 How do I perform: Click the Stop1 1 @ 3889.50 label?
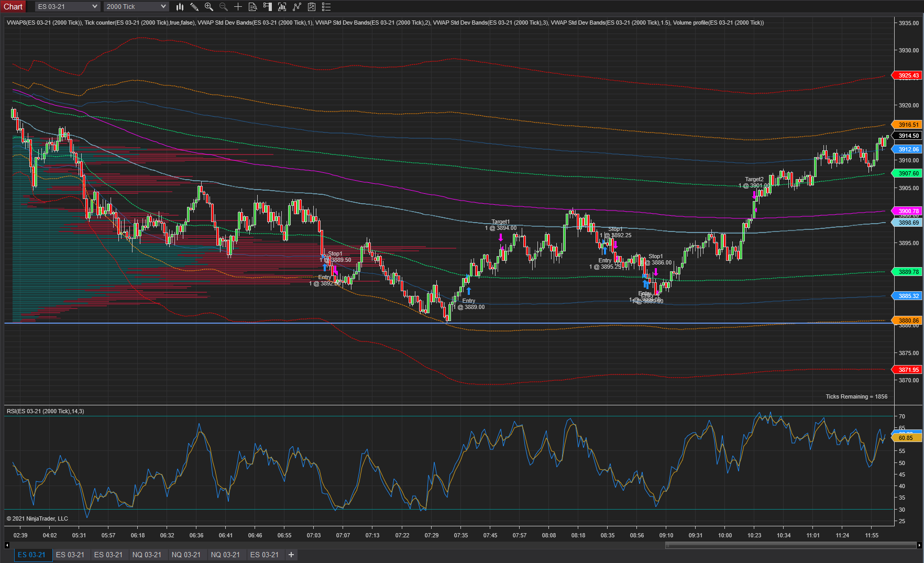(x=335, y=257)
